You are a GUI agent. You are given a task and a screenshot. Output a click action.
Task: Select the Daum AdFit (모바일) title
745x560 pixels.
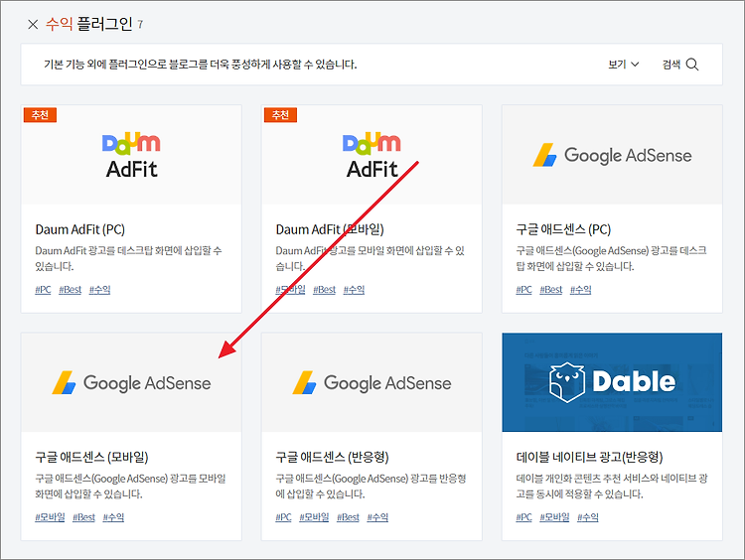[330, 230]
